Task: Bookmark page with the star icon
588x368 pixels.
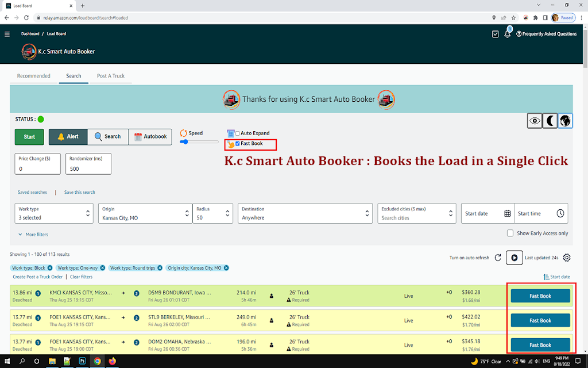Action: point(514,18)
